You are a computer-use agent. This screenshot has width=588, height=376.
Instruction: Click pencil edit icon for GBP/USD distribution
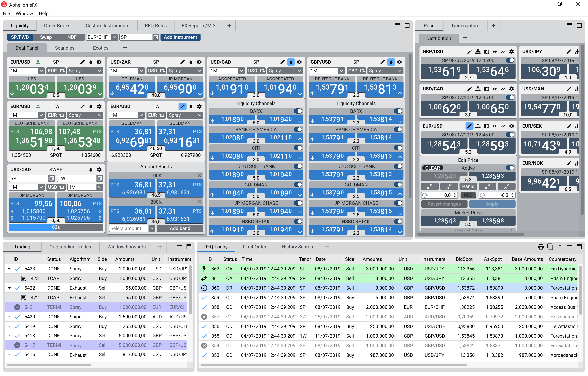pos(469,52)
